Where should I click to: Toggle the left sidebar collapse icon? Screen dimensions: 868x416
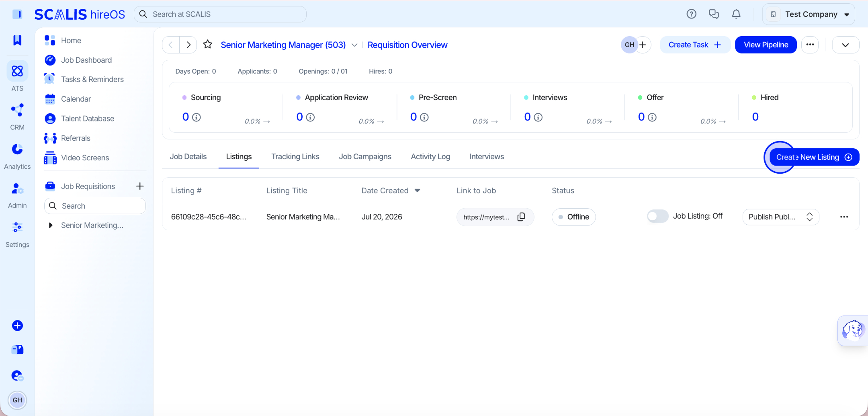[x=17, y=14]
